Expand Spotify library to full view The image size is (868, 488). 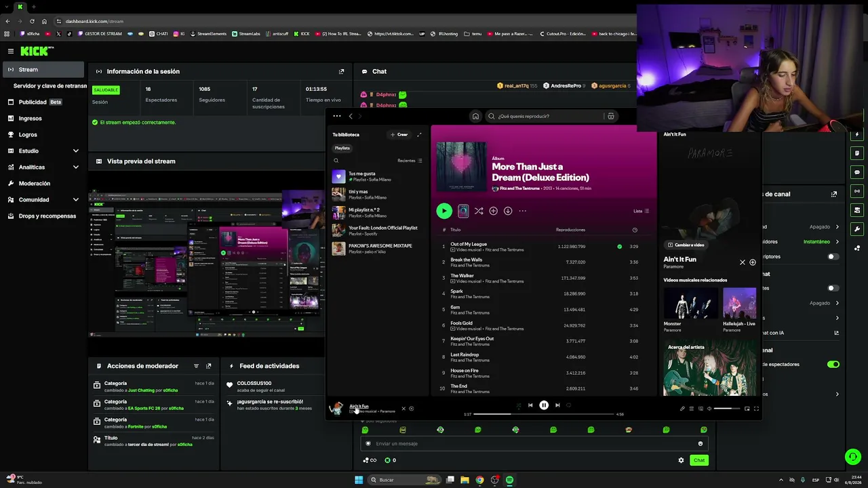pos(419,134)
